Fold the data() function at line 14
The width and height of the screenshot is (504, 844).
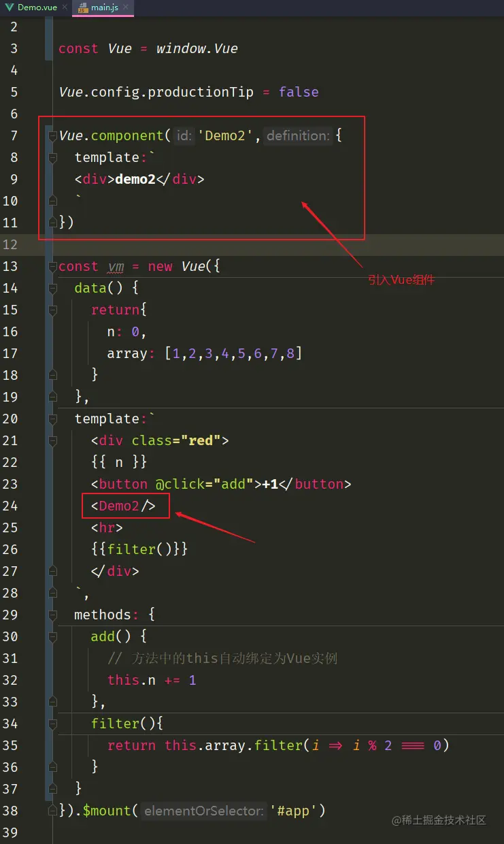tap(53, 289)
